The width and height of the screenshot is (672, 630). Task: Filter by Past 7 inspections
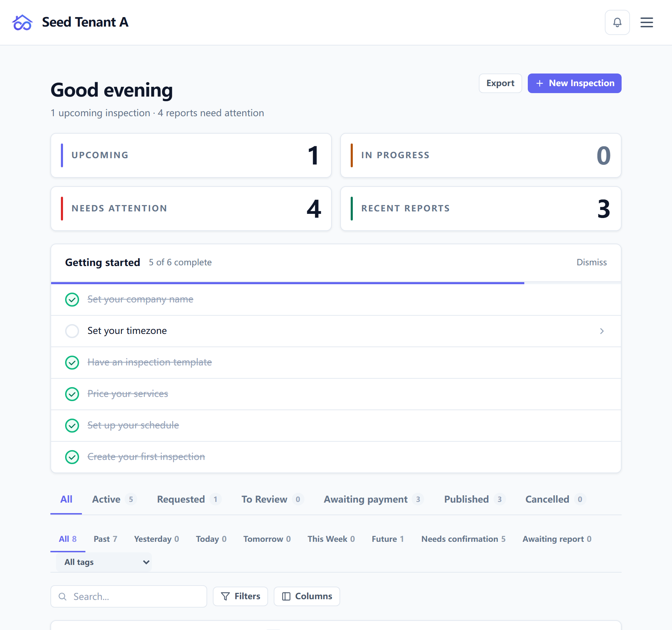click(105, 539)
